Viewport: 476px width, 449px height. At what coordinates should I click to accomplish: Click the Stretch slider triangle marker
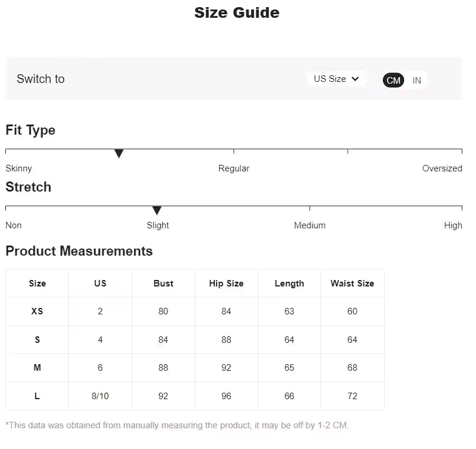click(x=157, y=211)
